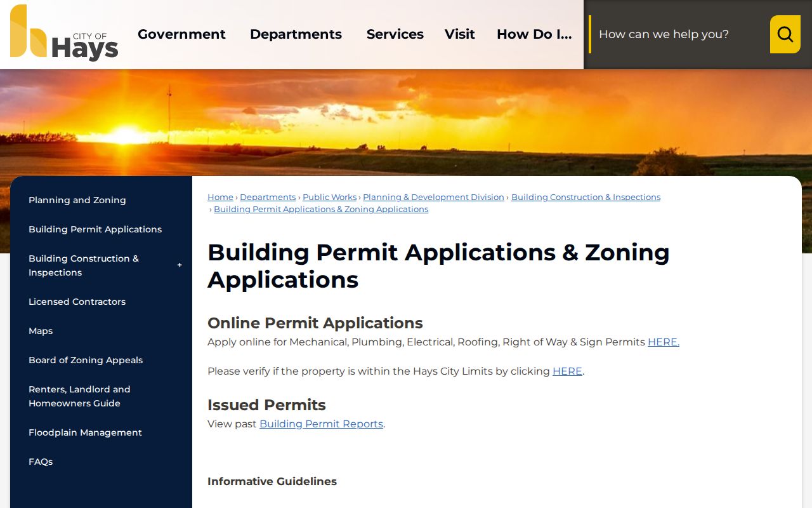This screenshot has height=508, width=812.
Task: Open Building Permit Applications in sidebar
Action: click(x=95, y=229)
